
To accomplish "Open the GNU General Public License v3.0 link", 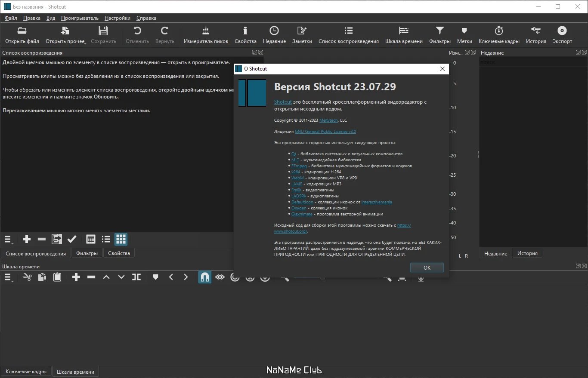I will click(325, 132).
